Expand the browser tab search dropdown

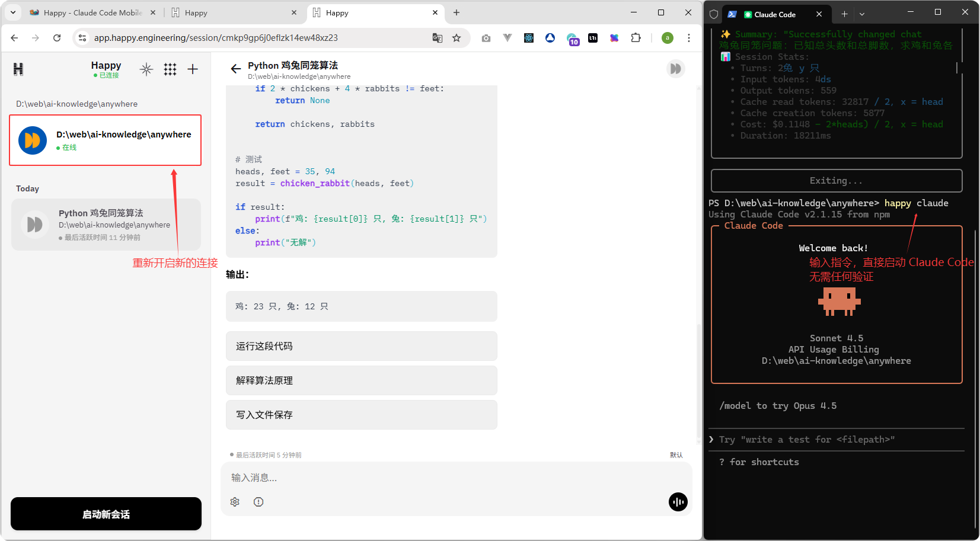[13, 12]
